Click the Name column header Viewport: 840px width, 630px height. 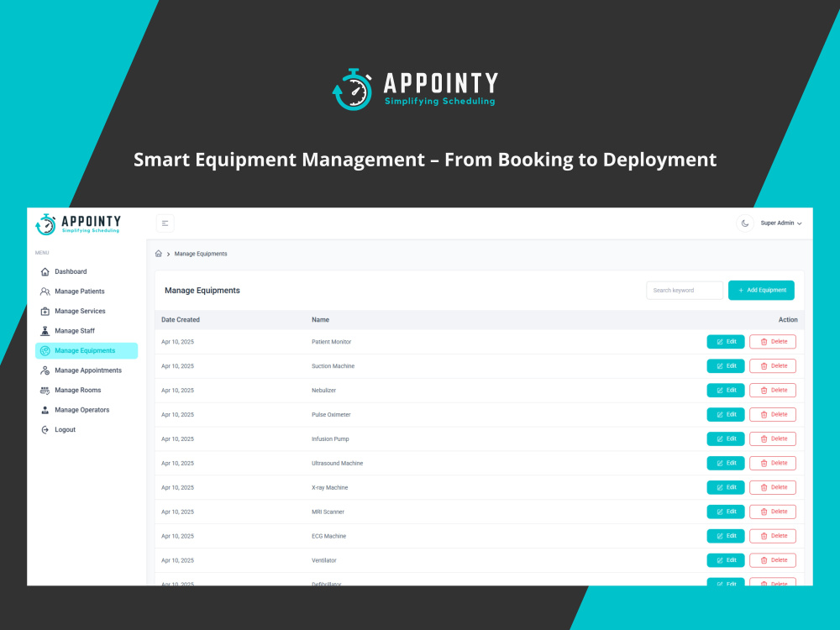click(x=320, y=320)
